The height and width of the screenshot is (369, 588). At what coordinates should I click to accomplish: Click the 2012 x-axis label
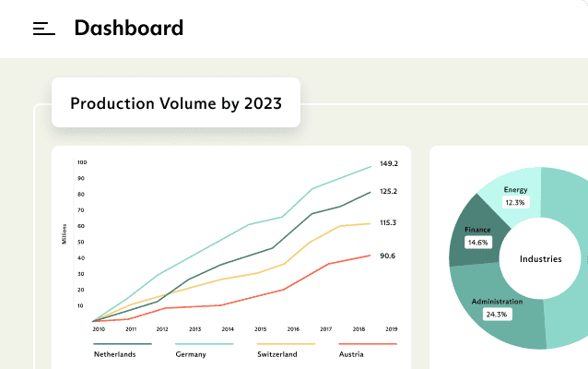click(162, 329)
